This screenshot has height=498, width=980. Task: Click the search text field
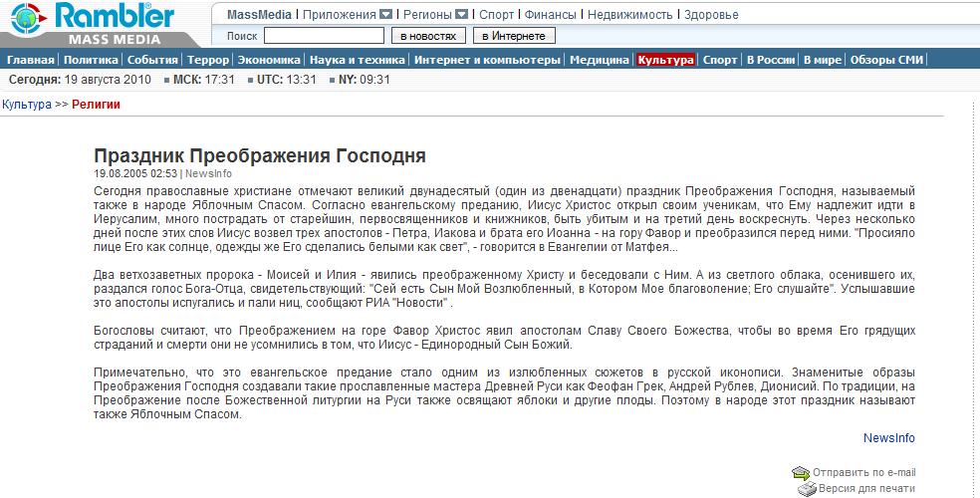click(x=324, y=36)
